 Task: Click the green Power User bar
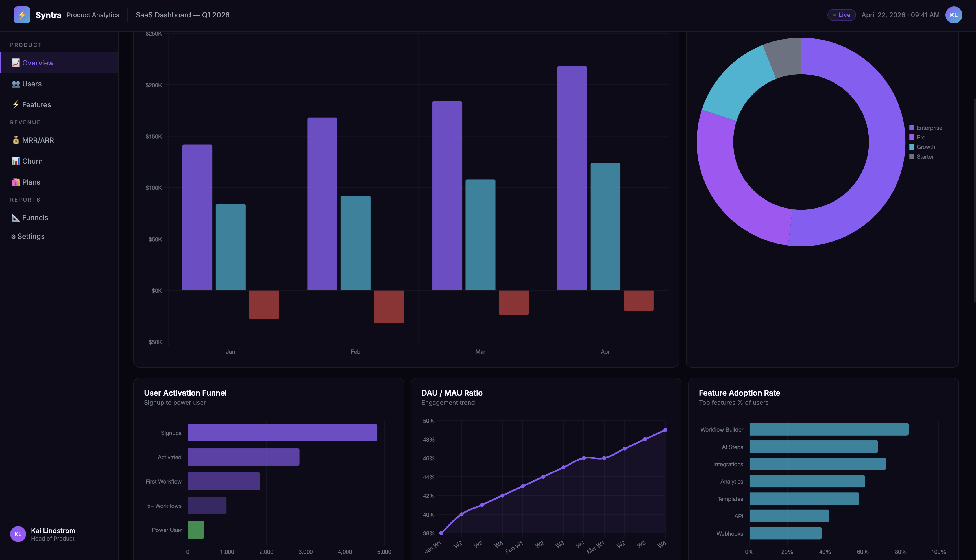[x=196, y=530]
